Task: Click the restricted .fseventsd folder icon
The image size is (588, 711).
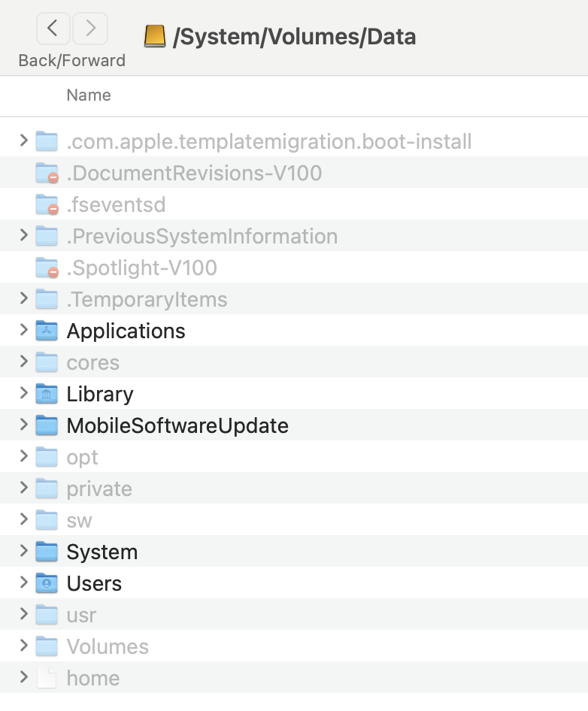Action: tap(47, 204)
